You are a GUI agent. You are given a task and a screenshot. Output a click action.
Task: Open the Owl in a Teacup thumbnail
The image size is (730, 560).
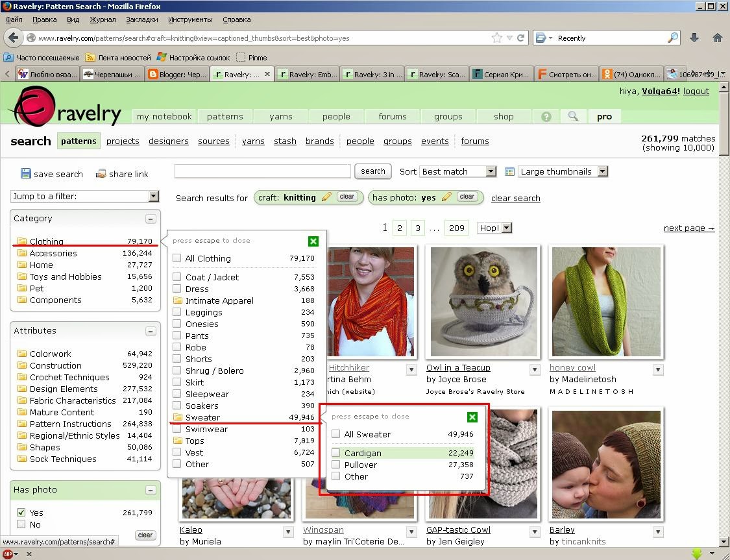(484, 302)
